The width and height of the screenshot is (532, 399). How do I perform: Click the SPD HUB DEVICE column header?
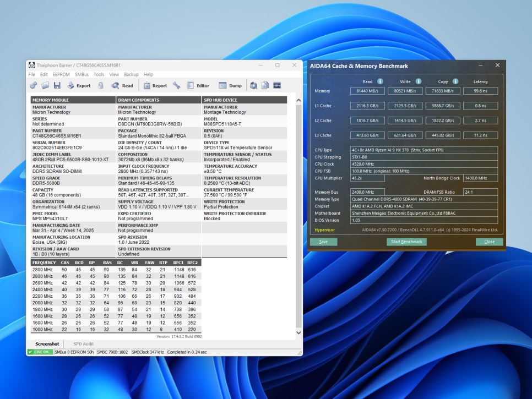point(245,100)
